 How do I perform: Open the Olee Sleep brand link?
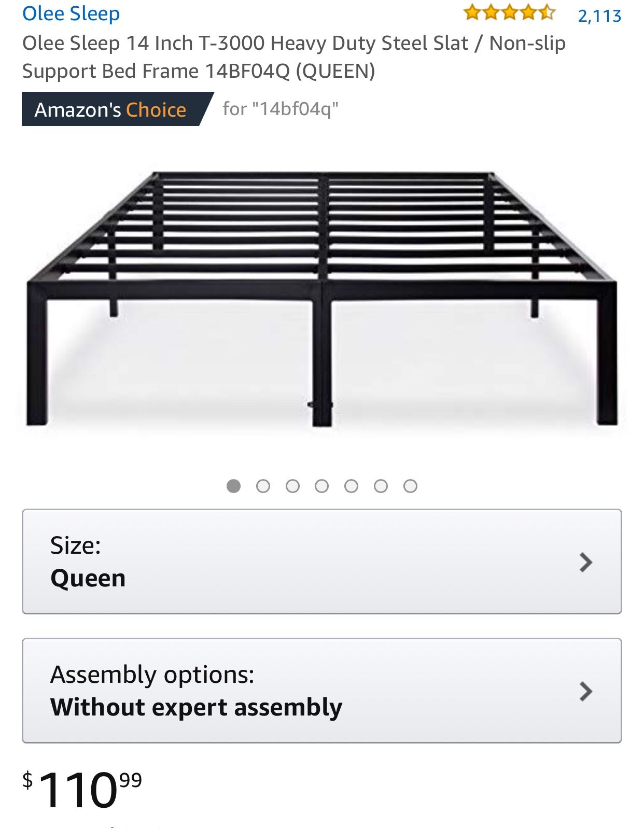(x=71, y=14)
